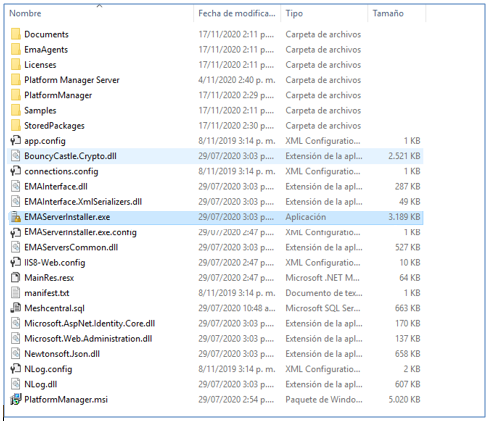Image resolution: width=489 pixels, height=421 pixels.
Task: Click the Meshcentral.sql file icon
Action: pyautogui.click(x=16, y=308)
